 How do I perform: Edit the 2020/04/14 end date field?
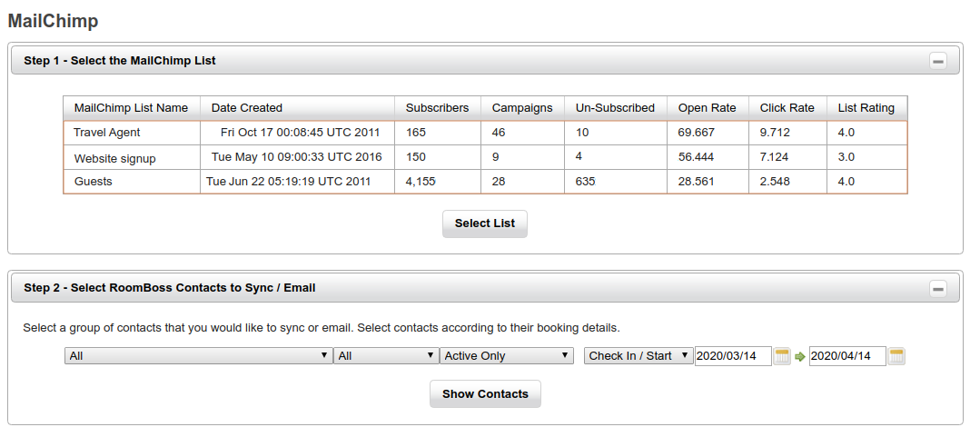[x=846, y=356]
